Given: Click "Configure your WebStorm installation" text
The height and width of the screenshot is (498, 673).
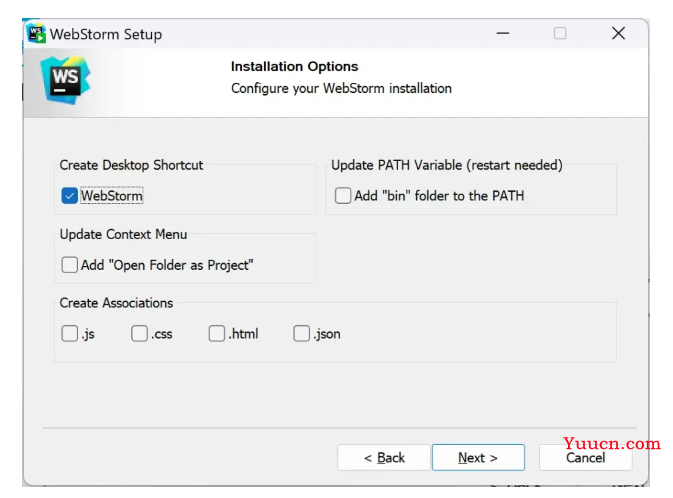Looking at the screenshot, I should coord(341,88).
